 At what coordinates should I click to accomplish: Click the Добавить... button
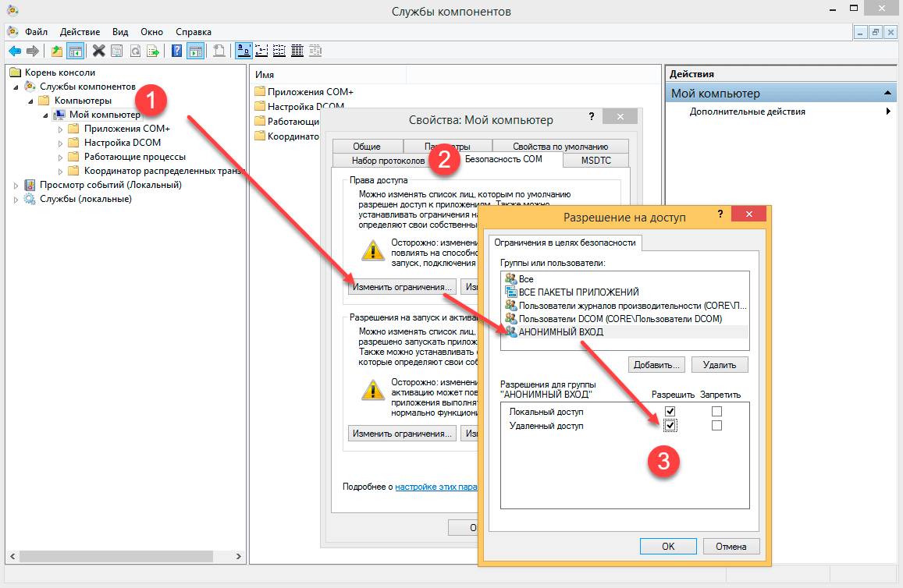pos(656,364)
